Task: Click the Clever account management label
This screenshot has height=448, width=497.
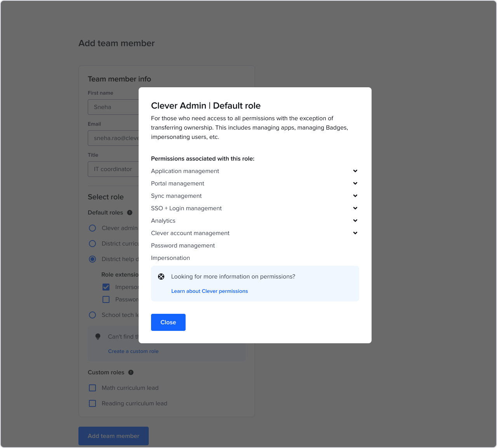Action: pyautogui.click(x=190, y=233)
